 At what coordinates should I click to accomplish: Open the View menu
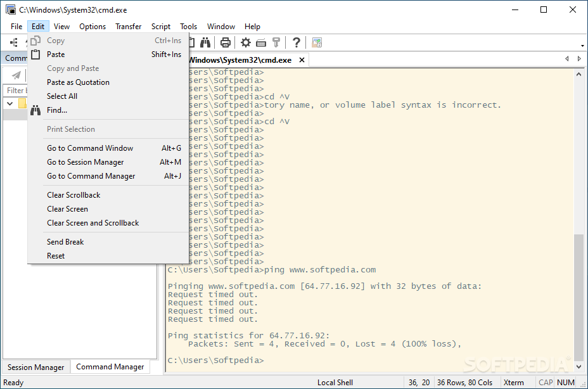[x=61, y=26]
